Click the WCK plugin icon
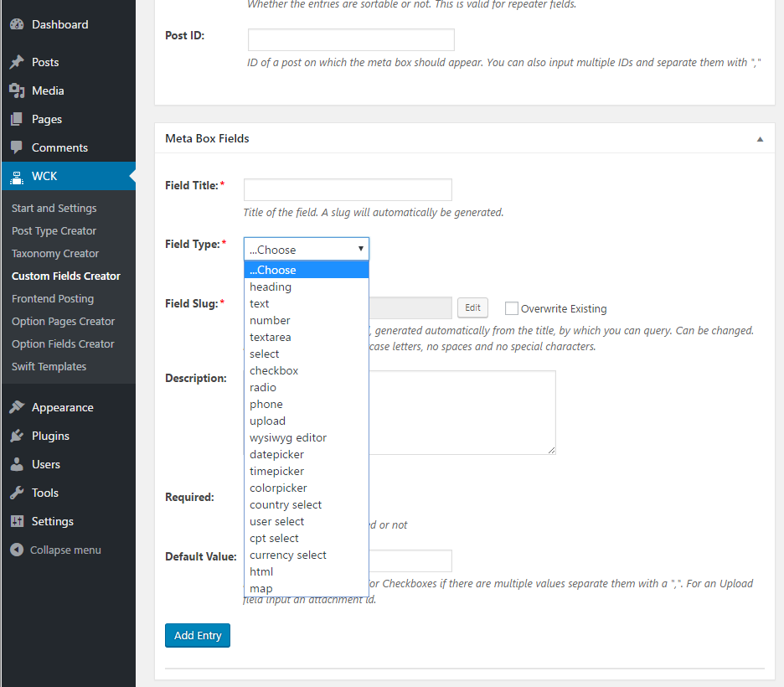Image resolution: width=784 pixels, height=687 pixels. 17,177
